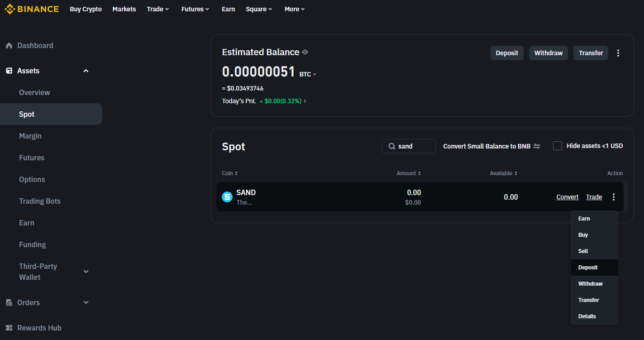
Task: Sort by the Available column header
Action: (x=503, y=173)
